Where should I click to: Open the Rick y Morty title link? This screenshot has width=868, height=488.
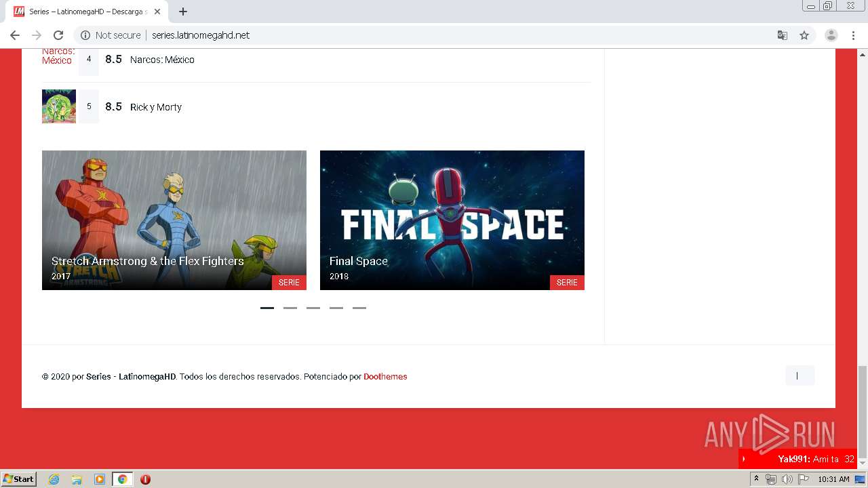coord(156,107)
